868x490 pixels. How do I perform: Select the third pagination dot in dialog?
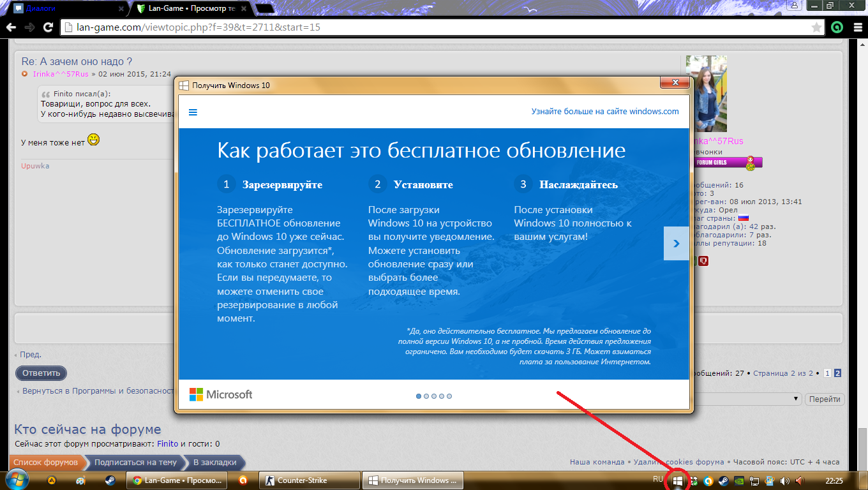coord(434,396)
